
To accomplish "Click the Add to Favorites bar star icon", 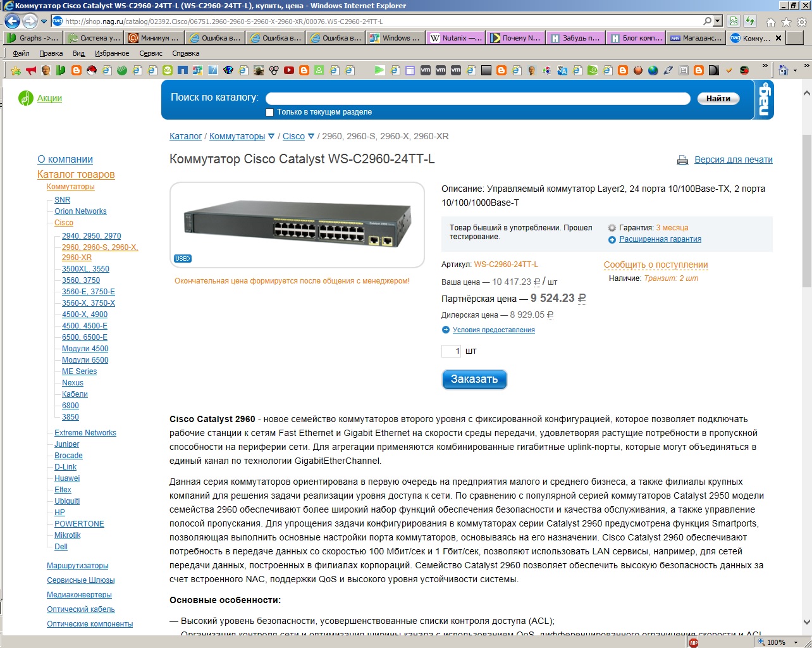I will [x=16, y=70].
